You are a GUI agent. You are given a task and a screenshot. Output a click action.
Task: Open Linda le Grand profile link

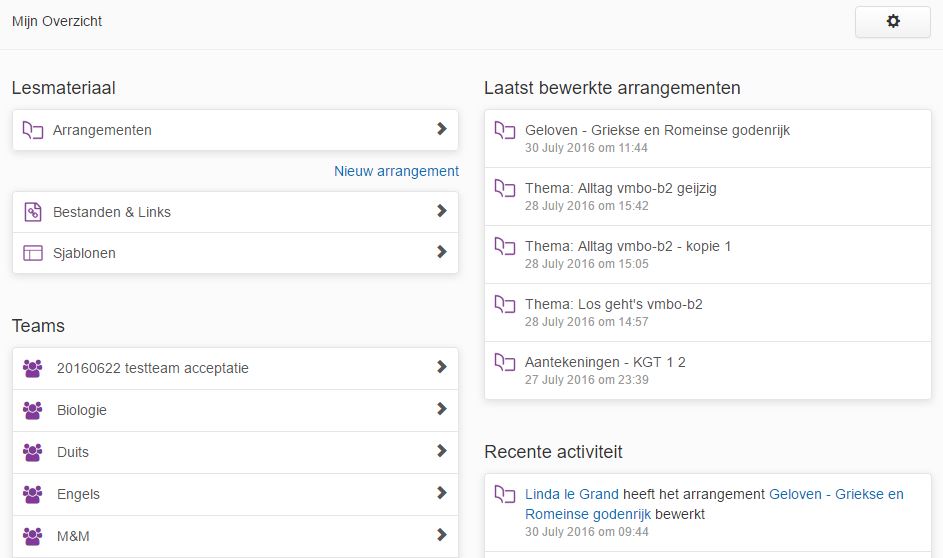coord(571,494)
